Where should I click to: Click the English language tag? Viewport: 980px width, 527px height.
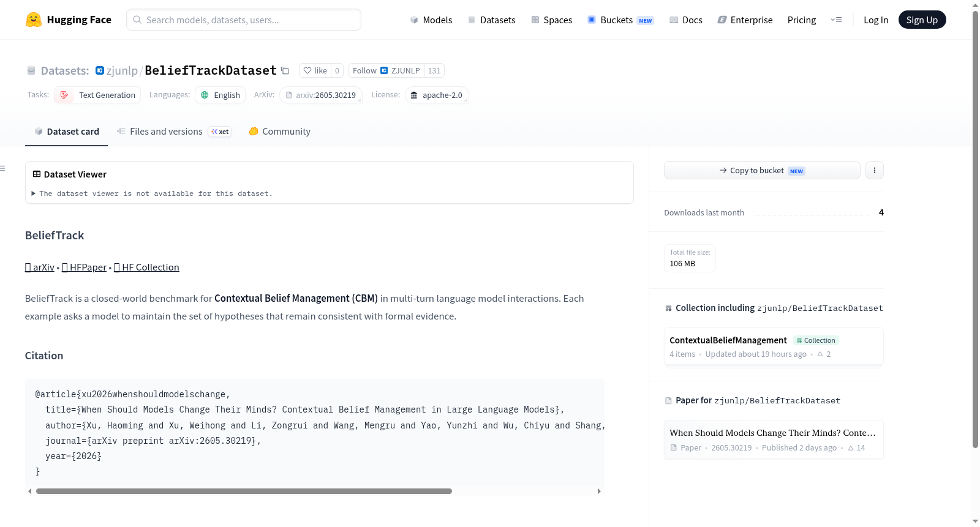[221, 95]
